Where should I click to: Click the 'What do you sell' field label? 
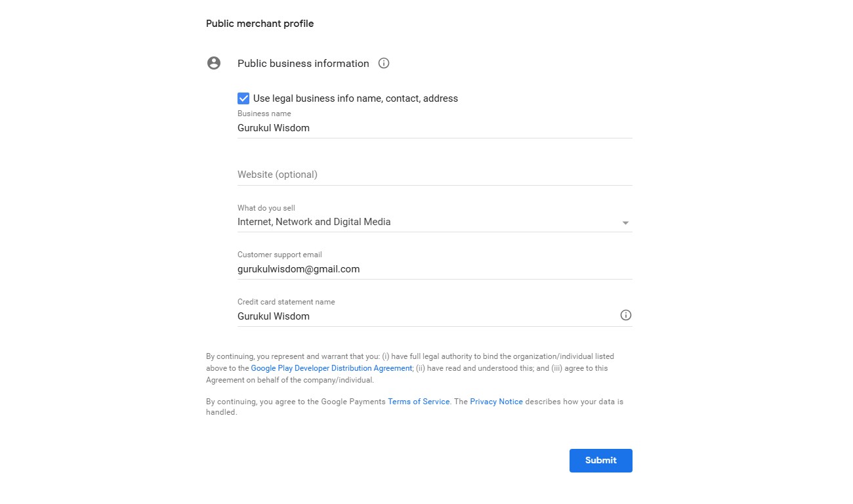[x=266, y=208]
